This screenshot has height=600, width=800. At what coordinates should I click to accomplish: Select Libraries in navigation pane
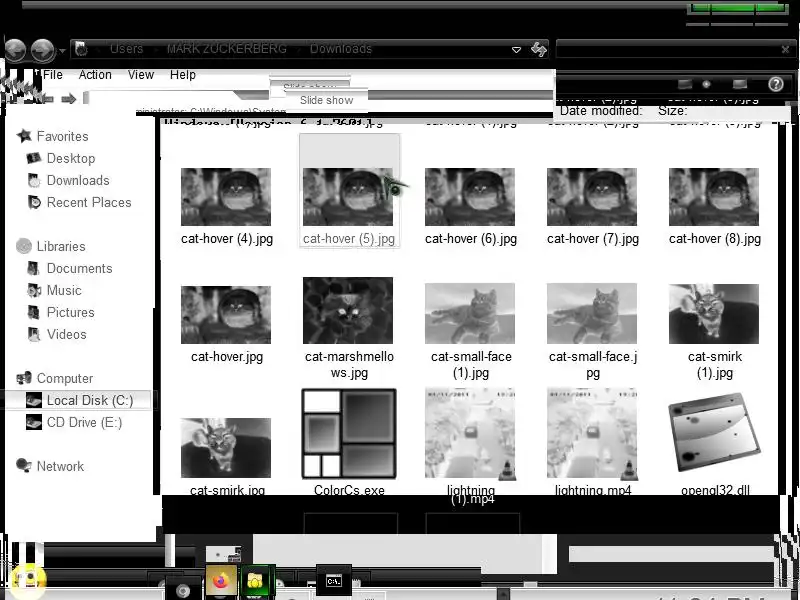click(x=61, y=246)
